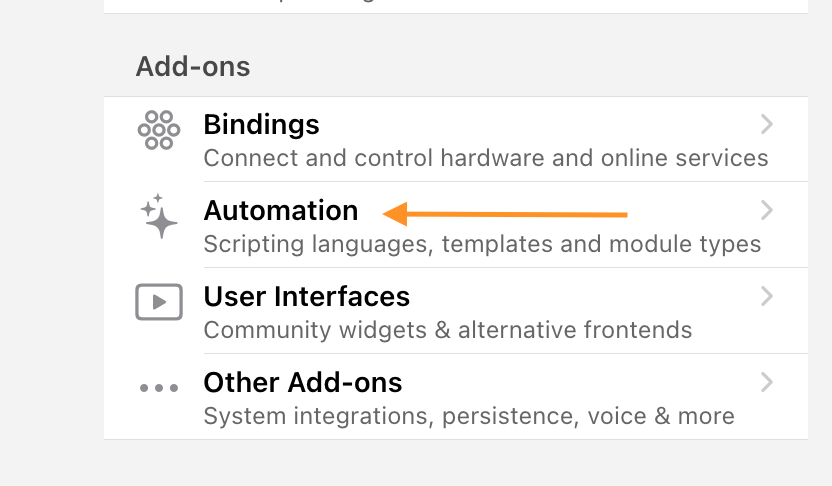Click the Automation sparkles icon

tap(158, 216)
